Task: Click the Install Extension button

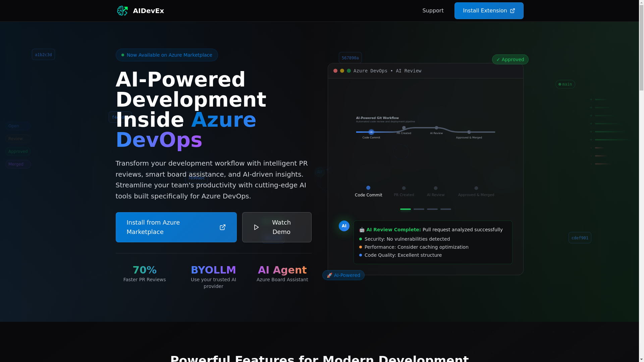Action: 489,11
